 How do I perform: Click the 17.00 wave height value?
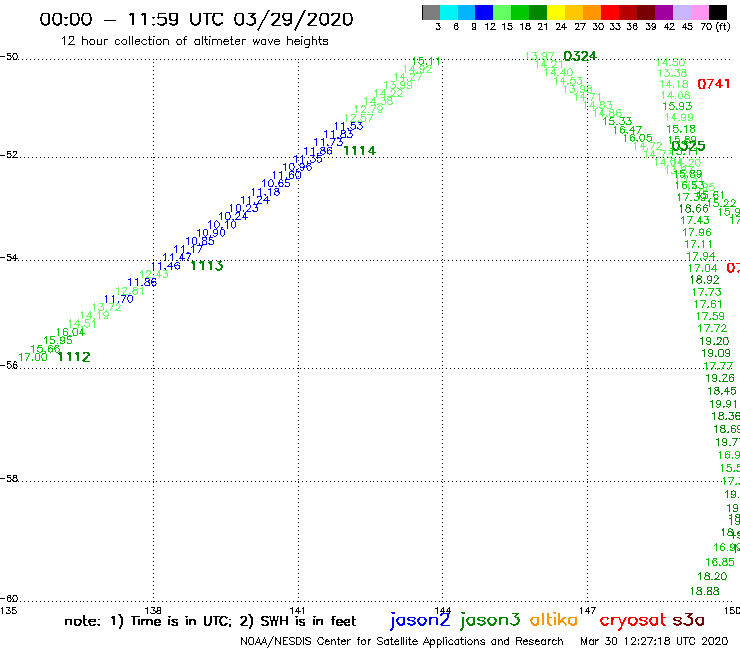point(33,357)
